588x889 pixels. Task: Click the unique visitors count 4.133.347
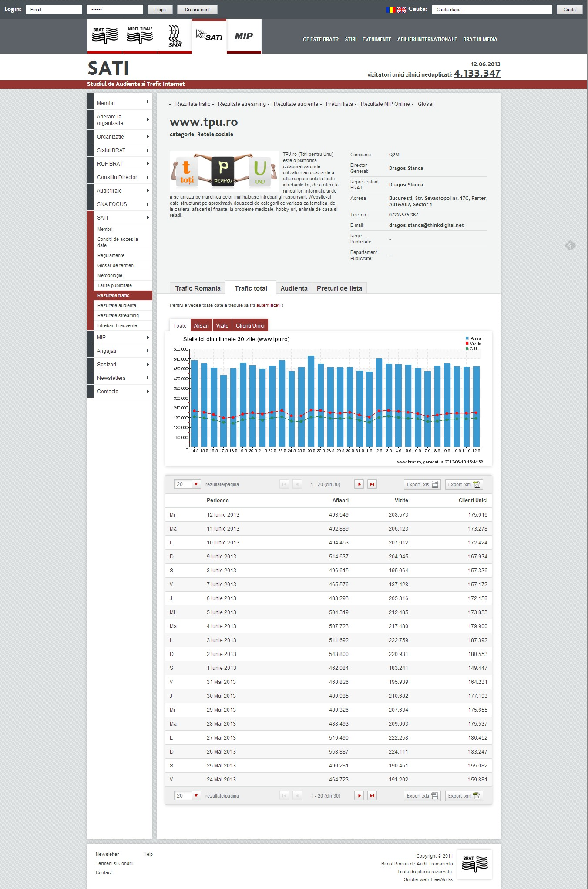pyautogui.click(x=477, y=73)
